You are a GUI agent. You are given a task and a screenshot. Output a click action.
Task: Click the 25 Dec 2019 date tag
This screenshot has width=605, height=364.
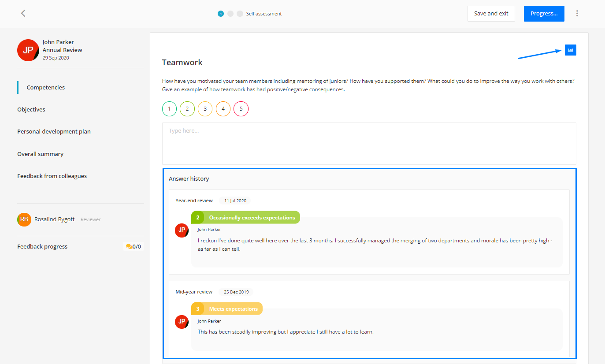coord(236,292)
